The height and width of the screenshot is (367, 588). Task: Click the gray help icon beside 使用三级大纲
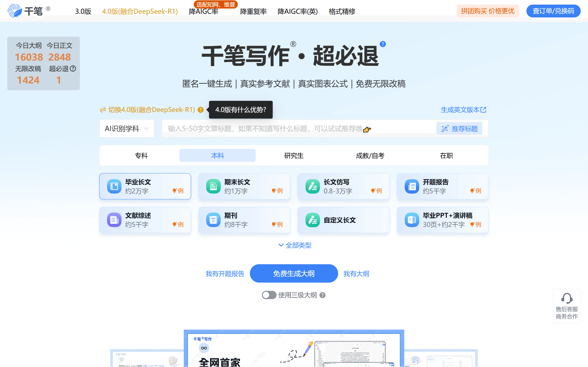(322, 295)
